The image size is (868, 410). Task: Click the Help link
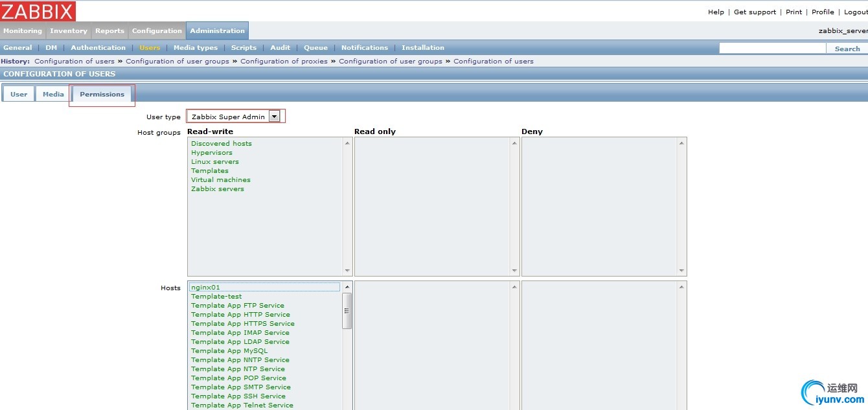[716, 12]
